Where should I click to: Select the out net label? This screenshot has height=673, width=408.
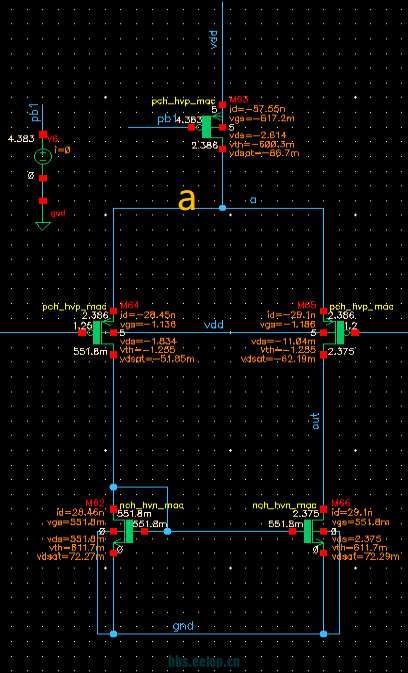[316, 421]
